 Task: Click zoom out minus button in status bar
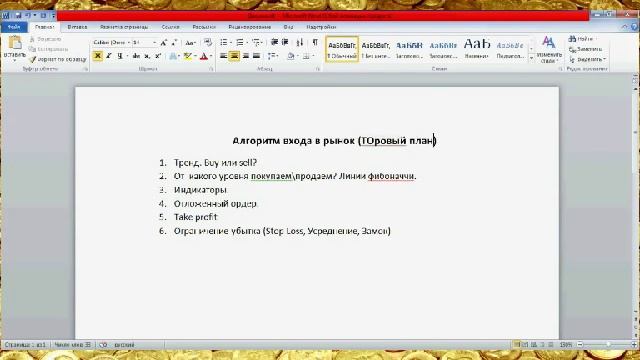(580, 345)
